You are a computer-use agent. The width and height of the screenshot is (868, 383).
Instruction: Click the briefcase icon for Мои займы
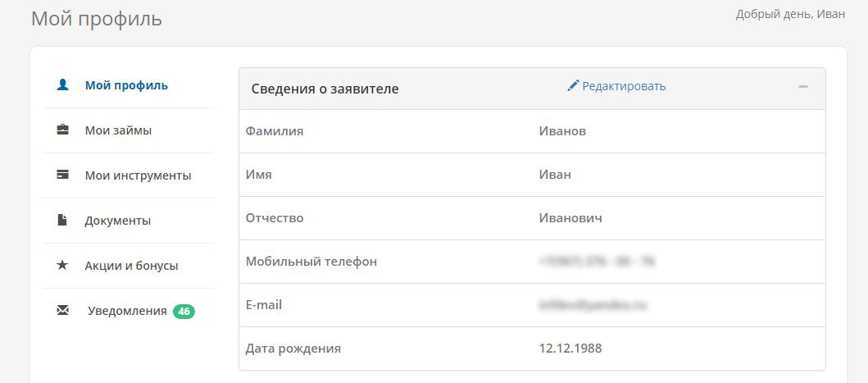click(63, 130)
